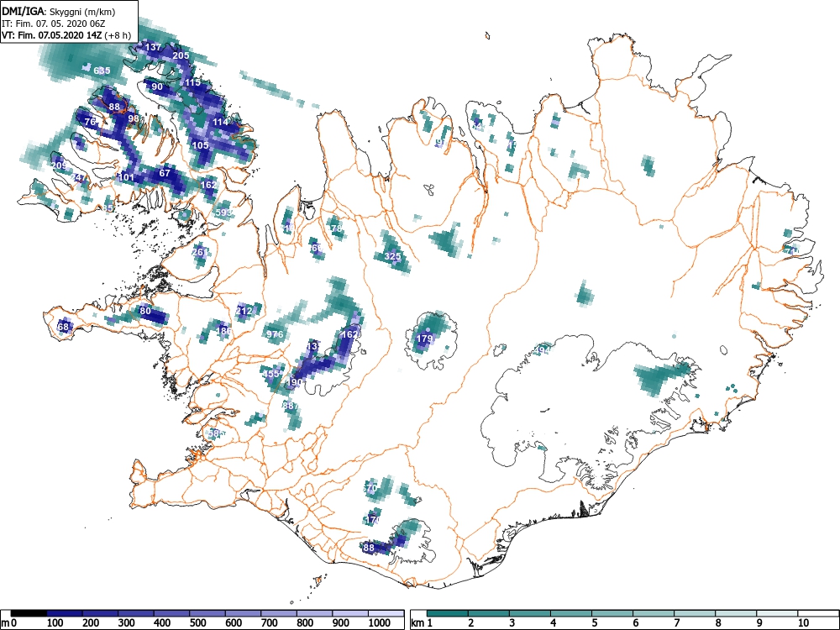Click the '179' value on the central glacier
The width and height of the screenshot is (840, 630).
[424, 339]
